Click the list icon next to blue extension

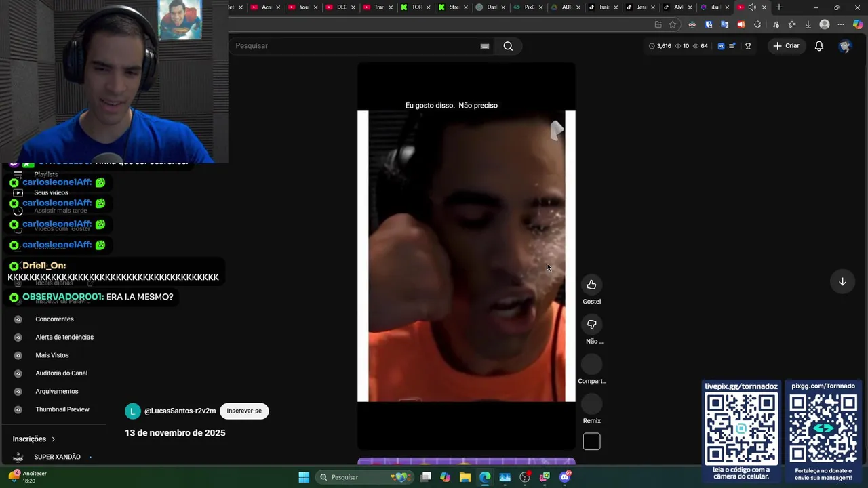pos(732,46)
